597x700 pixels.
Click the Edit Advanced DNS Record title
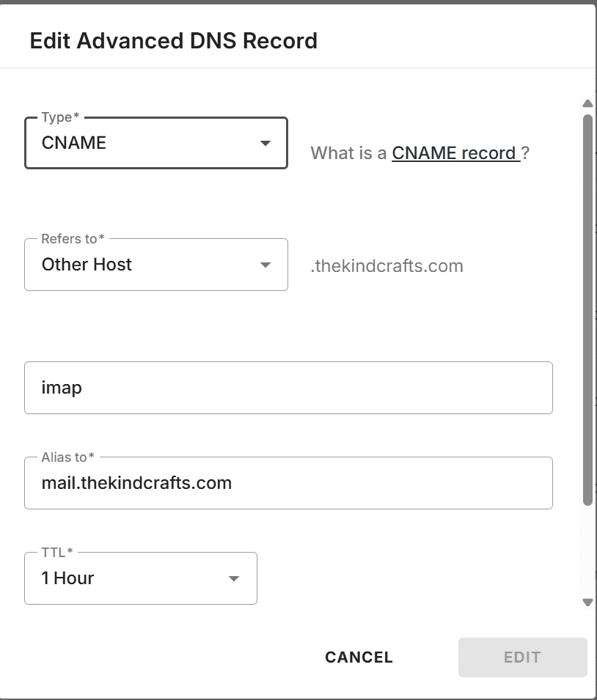tap(174, 40)
